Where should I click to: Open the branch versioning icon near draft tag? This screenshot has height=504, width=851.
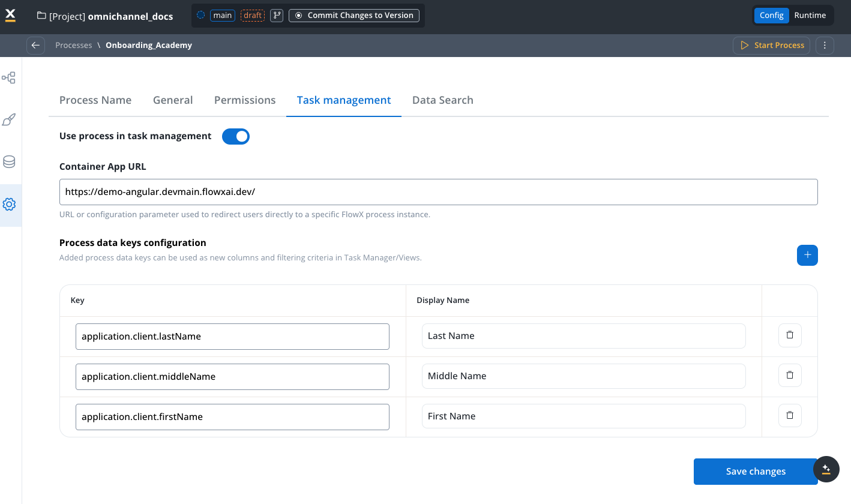click(x=275, y=15)
